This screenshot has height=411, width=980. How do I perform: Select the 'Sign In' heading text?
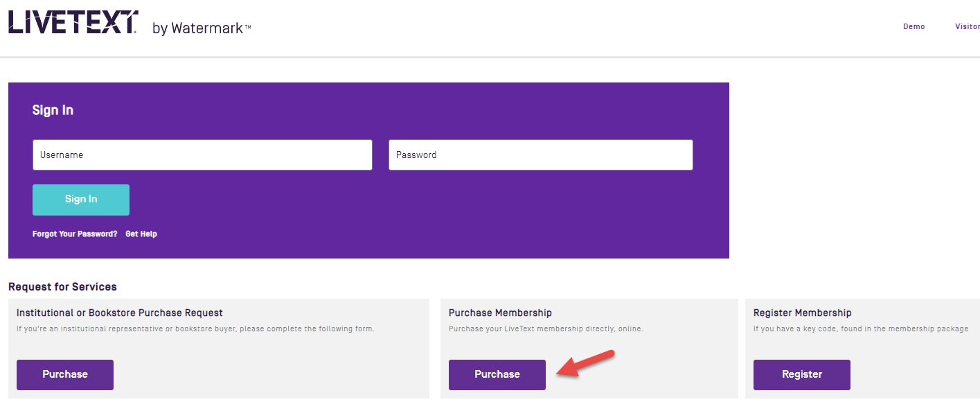pos(53,110)
